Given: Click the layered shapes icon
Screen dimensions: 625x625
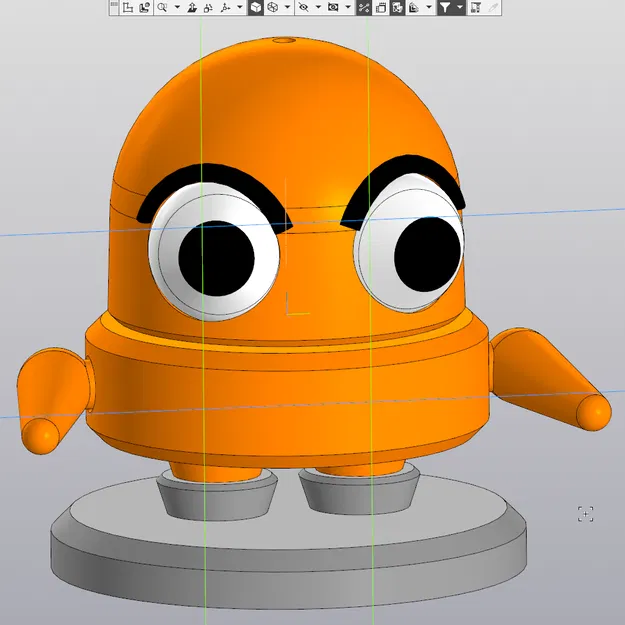Looking at the screenshot, I should click(414, 7).
